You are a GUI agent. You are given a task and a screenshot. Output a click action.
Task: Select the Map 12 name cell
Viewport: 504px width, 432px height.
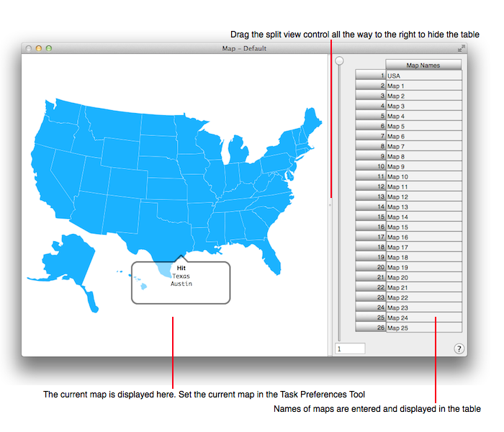pyautogui.click(x=423, y=197)
